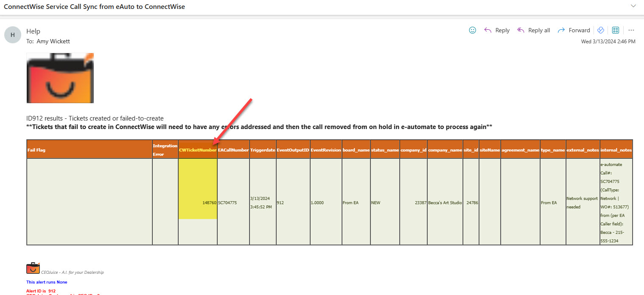Click sender name Help

[x=33, y=31]
